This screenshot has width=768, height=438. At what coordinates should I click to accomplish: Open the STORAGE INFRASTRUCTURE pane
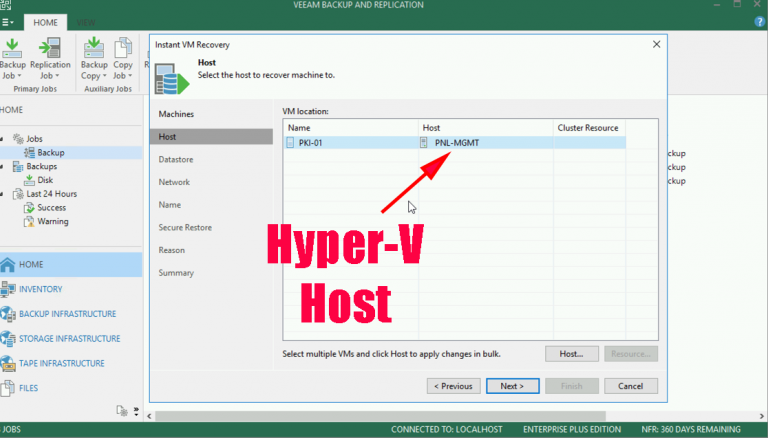point(71,339)
